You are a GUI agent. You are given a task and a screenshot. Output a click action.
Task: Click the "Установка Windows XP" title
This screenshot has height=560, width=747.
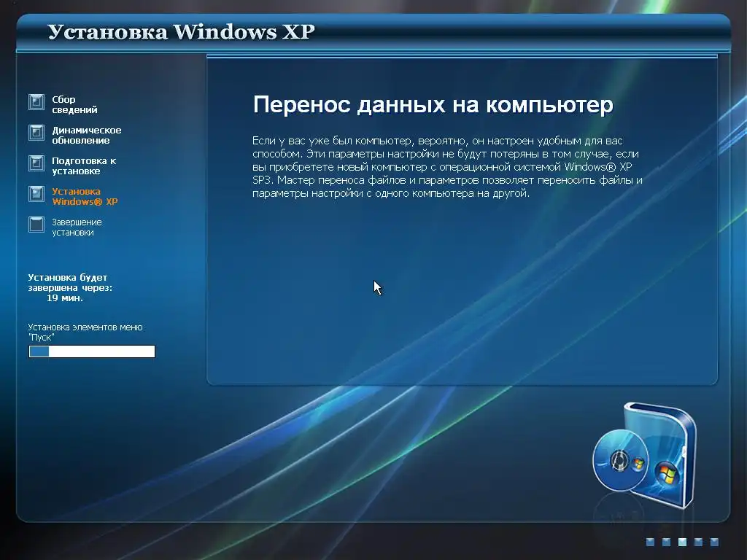click(181, 32)
